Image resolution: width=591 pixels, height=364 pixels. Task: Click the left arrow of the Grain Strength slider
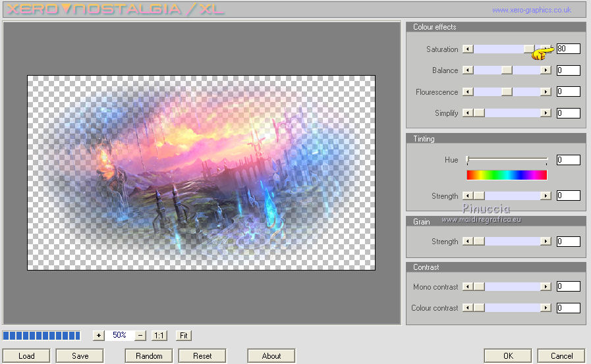point(468,241)
